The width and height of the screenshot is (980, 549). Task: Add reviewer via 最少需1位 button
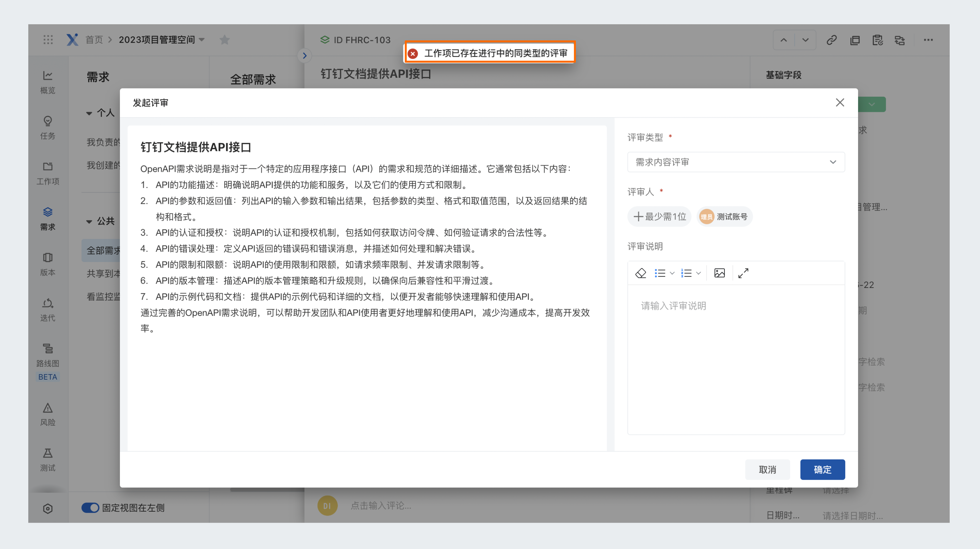coord(659,217)
